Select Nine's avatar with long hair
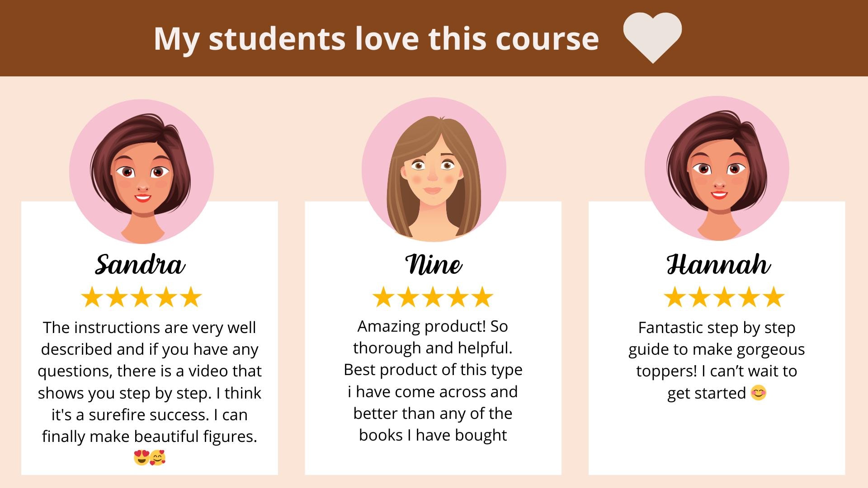The image size is (868, 488). [434, 169]
